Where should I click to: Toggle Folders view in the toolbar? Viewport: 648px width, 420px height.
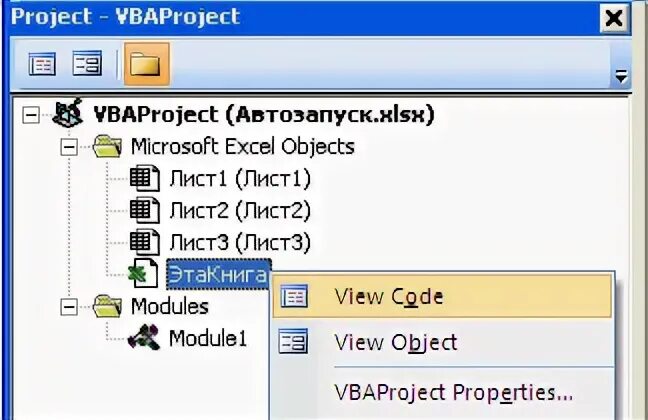[x=147, y=64]
